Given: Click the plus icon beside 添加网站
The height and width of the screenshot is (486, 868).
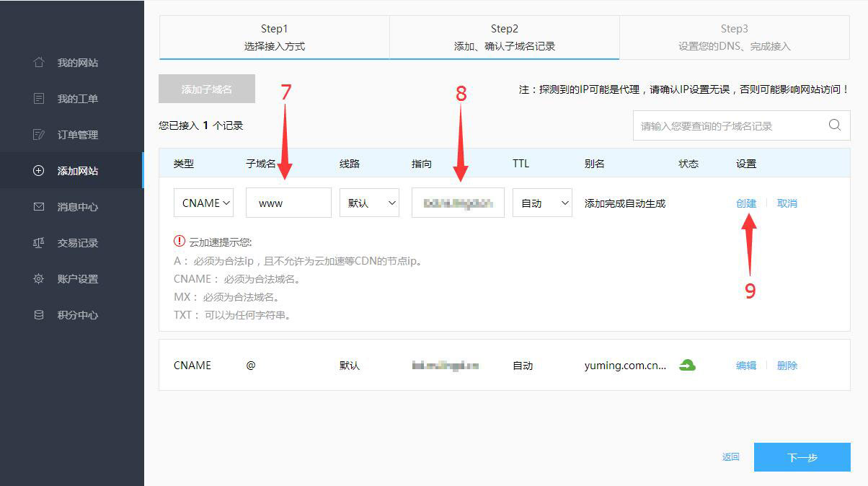Looking at the screenshot, I should click(x=39, y=171).
